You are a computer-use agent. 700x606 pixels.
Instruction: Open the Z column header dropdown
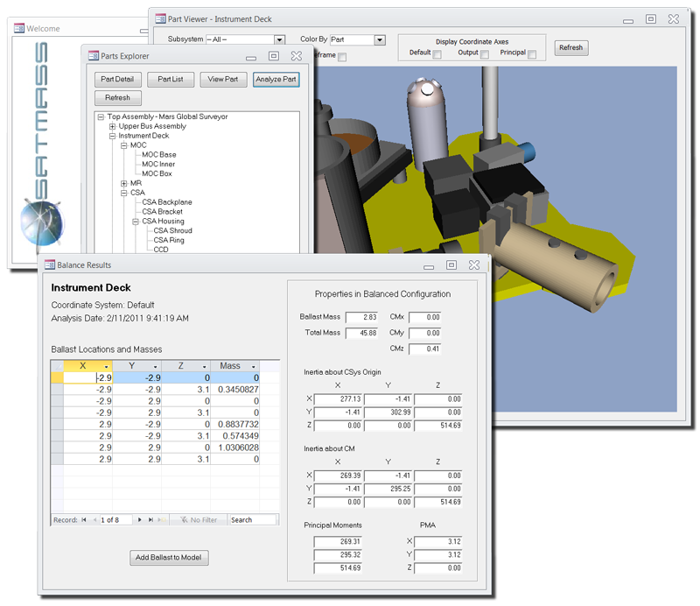(x=205, y=366)
